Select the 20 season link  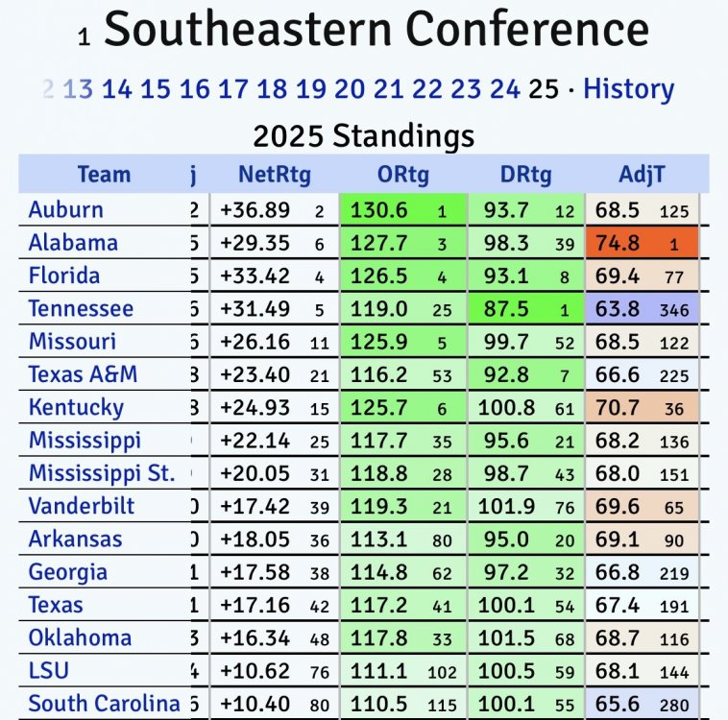[x=350, y=89]
